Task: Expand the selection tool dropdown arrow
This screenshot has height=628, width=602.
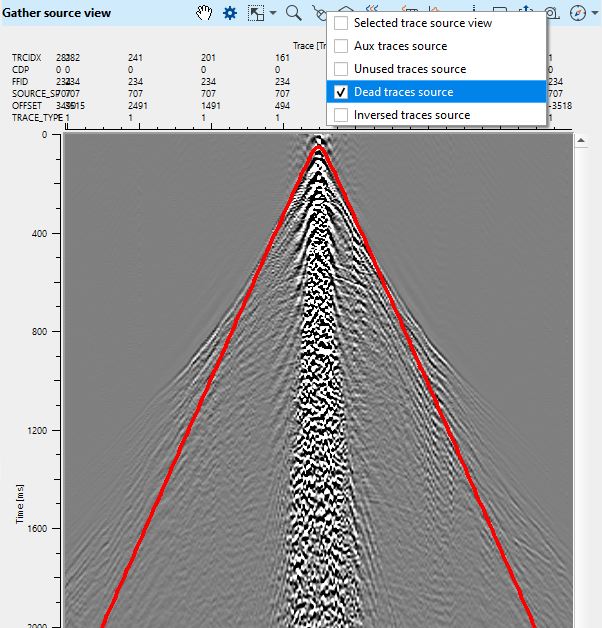Action: click(x=273, y=13)
